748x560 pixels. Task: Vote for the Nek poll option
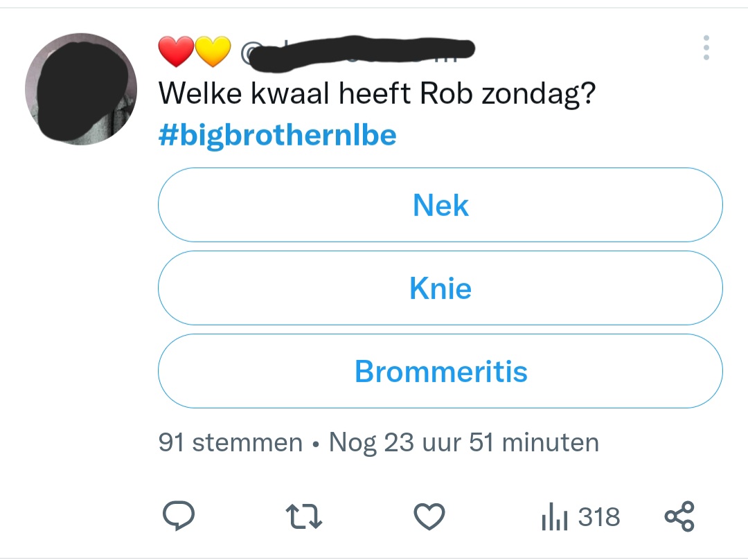click(440, 205)
